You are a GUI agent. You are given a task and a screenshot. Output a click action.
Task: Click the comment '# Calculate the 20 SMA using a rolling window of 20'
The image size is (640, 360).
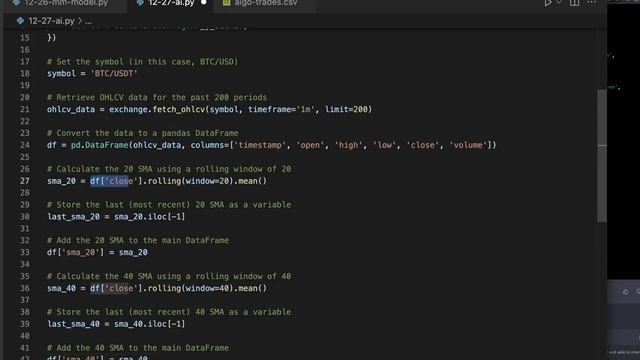pos(169,169)
